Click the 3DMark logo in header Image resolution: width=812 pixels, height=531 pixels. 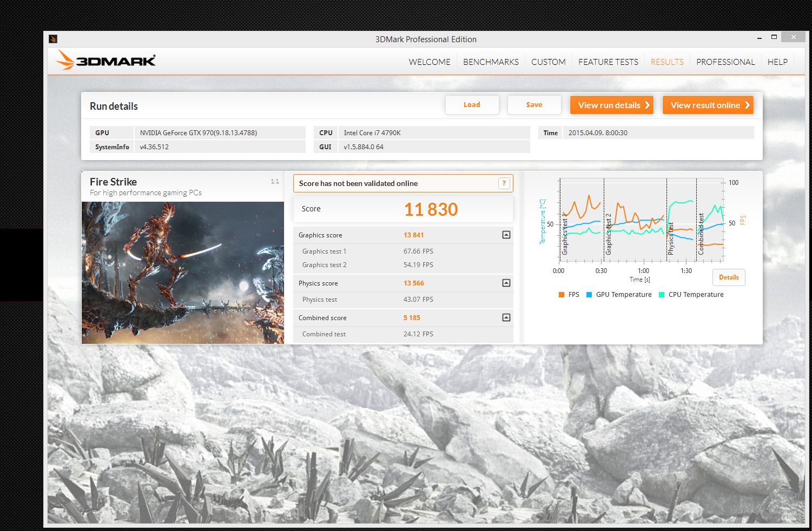pos(106,61)
